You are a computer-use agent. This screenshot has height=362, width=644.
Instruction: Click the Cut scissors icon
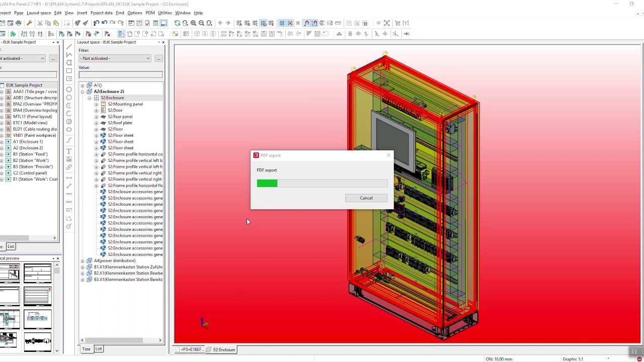(x=40, y=23)
